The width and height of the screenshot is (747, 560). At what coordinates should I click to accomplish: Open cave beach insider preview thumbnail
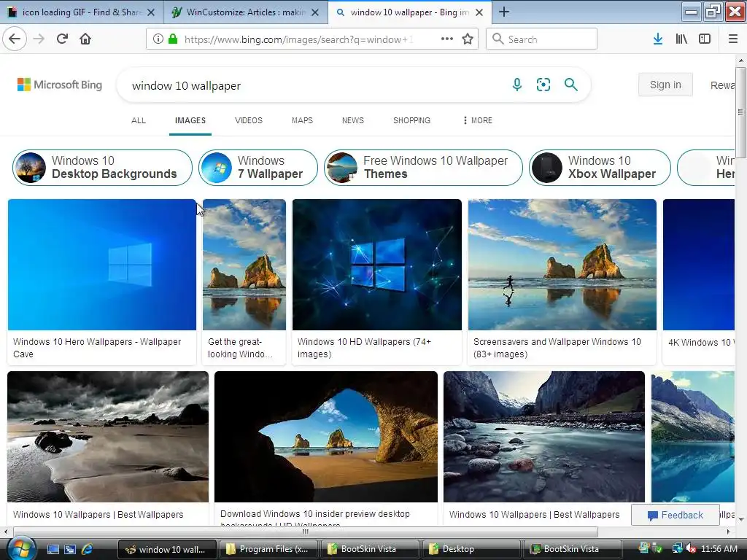tap(326, 437)
